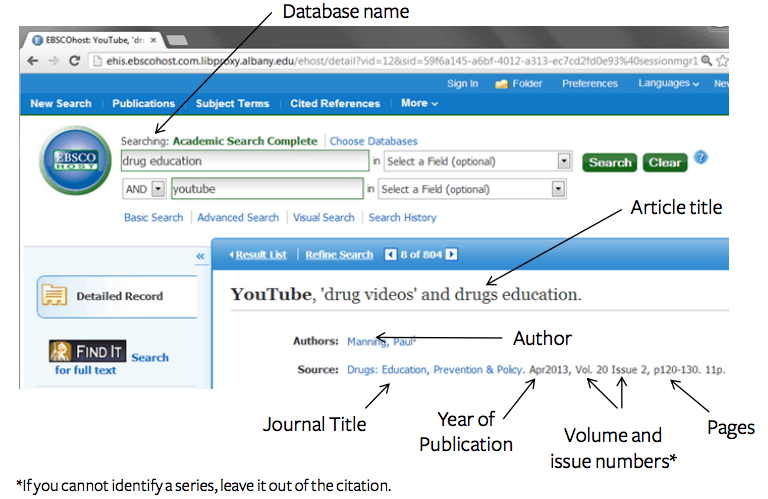
Task: Switch to Basic Search
Action: click(153, 217)
